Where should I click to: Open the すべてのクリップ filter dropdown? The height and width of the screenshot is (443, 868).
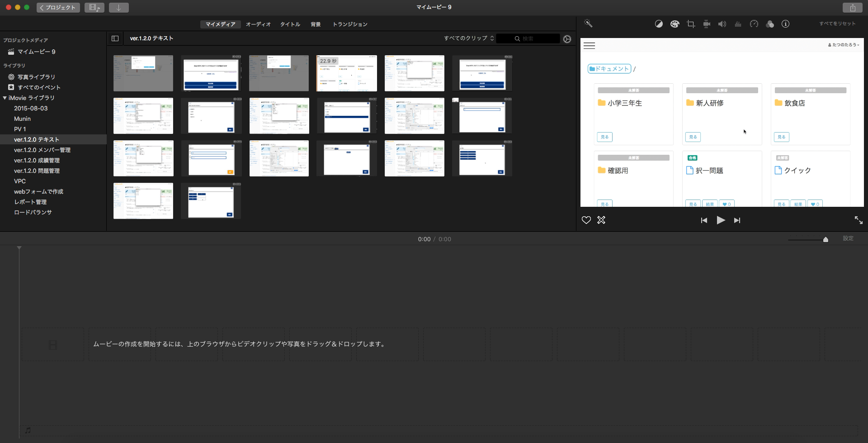point(469,38)
